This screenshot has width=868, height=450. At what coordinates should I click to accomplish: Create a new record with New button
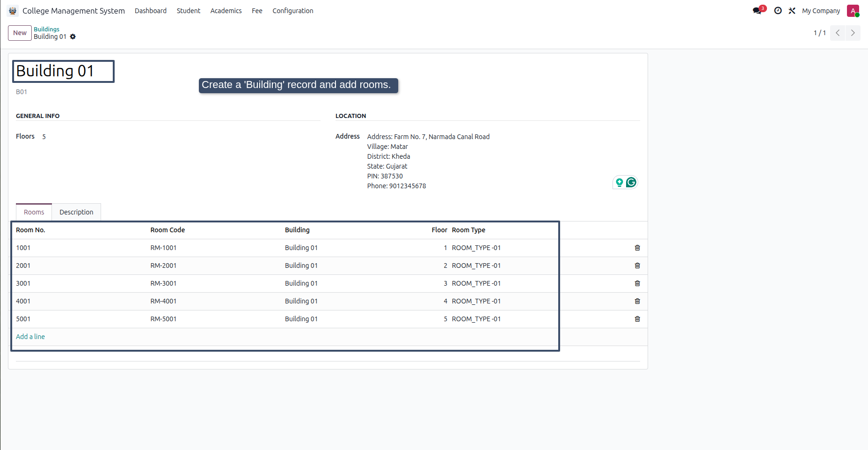(x=20, y=33)
